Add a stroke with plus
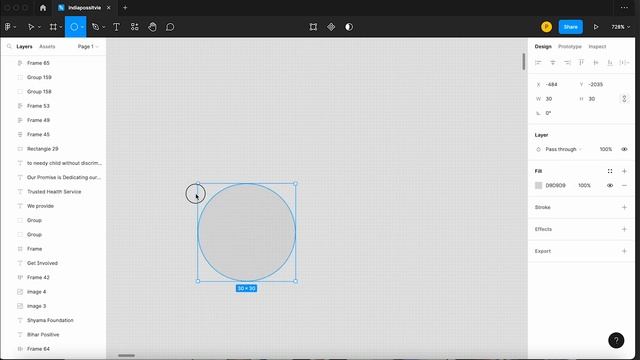Viewport: 640px width, 360px height. click(x=624, y=207)
